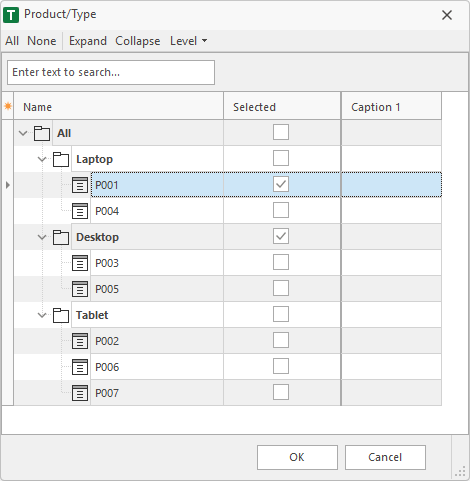Click the folder icon next to Tablet

[61, 315]
